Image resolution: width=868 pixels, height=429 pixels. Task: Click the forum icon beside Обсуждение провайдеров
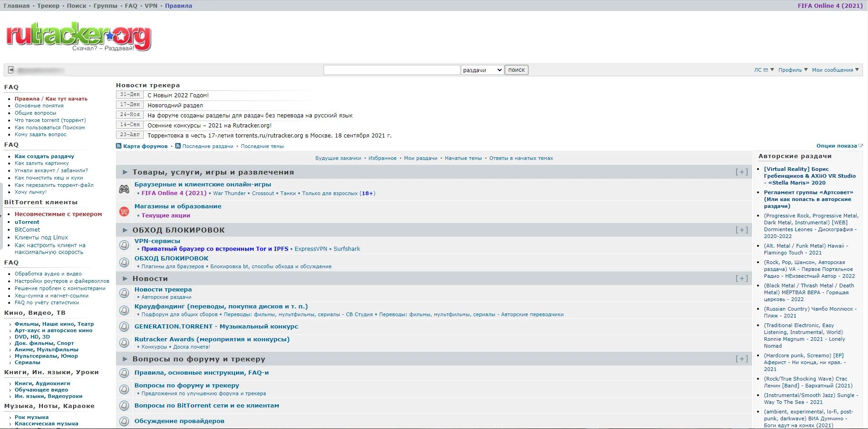click(124, 421)
